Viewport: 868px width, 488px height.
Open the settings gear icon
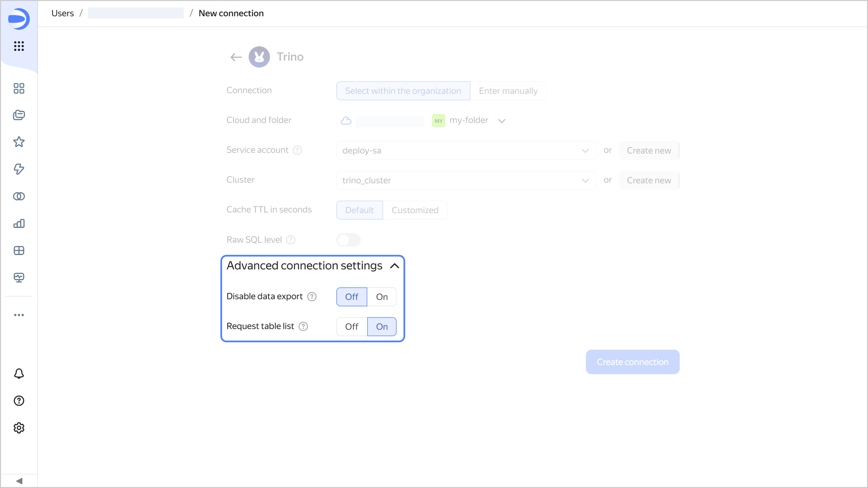point(19,428)
